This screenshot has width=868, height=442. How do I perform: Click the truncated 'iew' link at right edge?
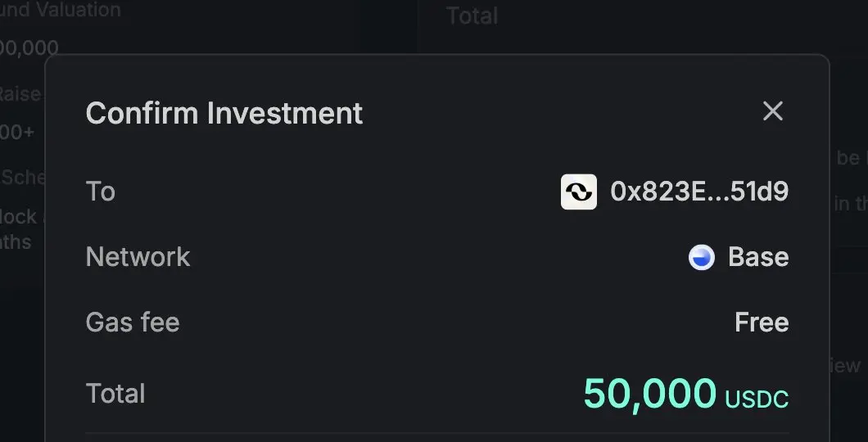(845, 365)
